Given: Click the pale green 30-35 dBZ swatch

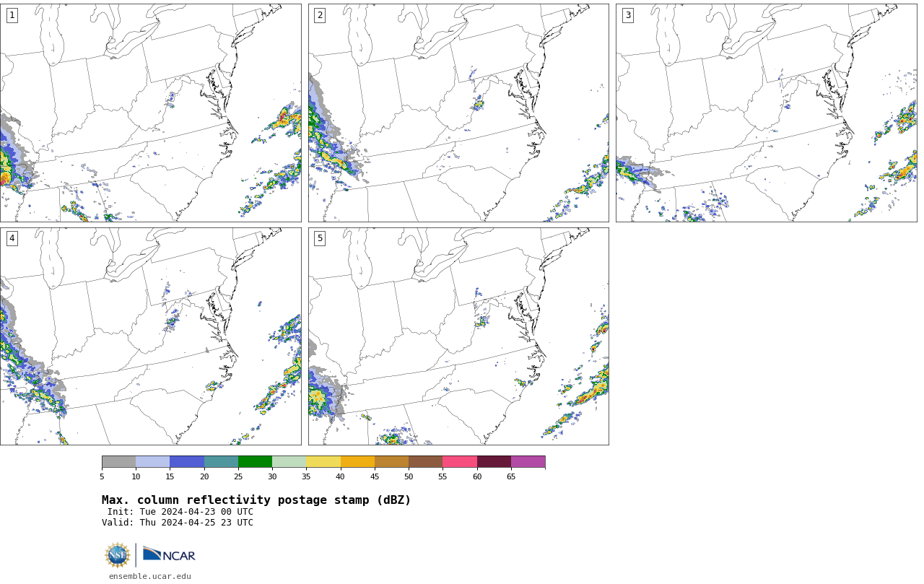Looking at the screenshot, I should [289, 462].
